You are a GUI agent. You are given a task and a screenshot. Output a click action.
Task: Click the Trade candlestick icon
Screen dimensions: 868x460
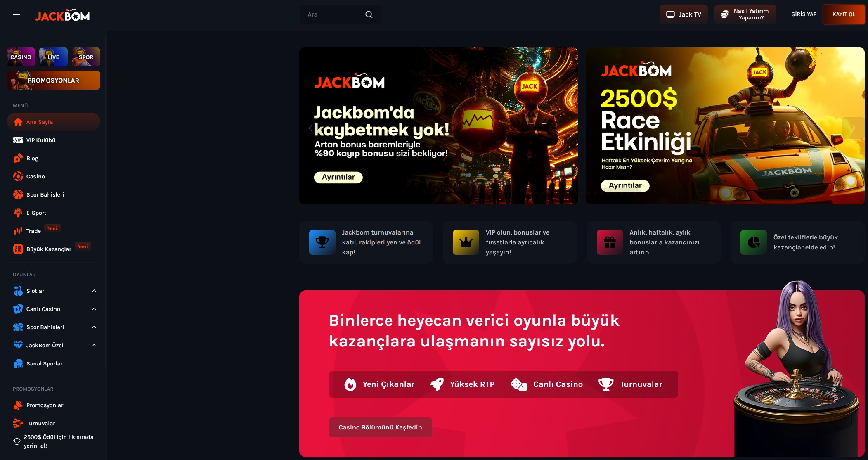pyautogui.click(x=18, y=231)
